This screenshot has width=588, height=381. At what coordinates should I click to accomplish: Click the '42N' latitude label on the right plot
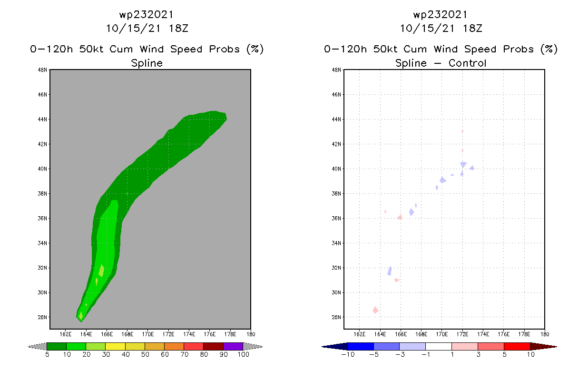coord(336,144)
